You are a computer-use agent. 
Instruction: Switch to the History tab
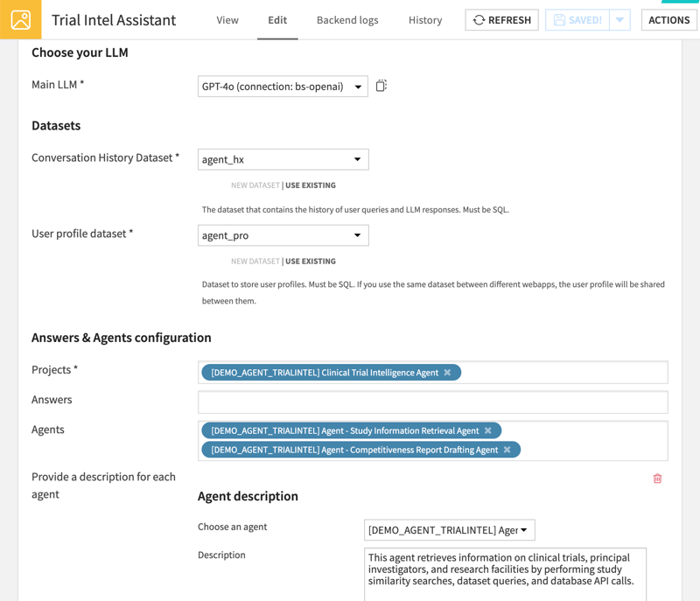point(425,20)
